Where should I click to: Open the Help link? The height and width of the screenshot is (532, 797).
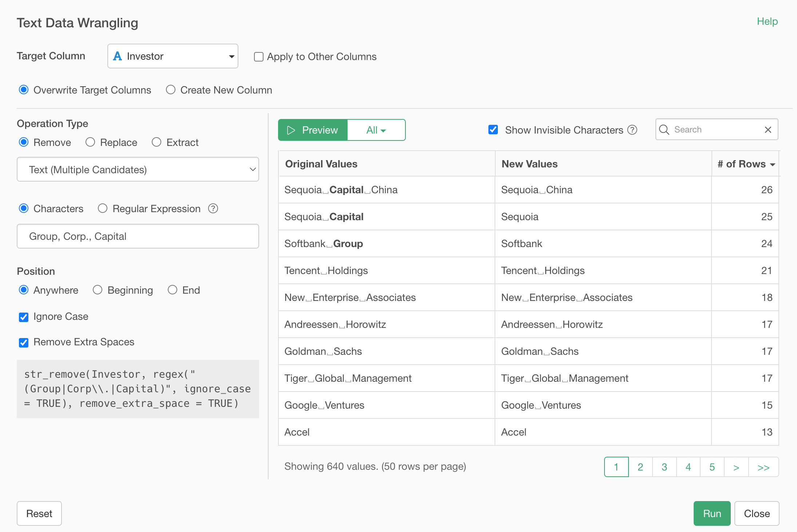click(x=767, y=21)
